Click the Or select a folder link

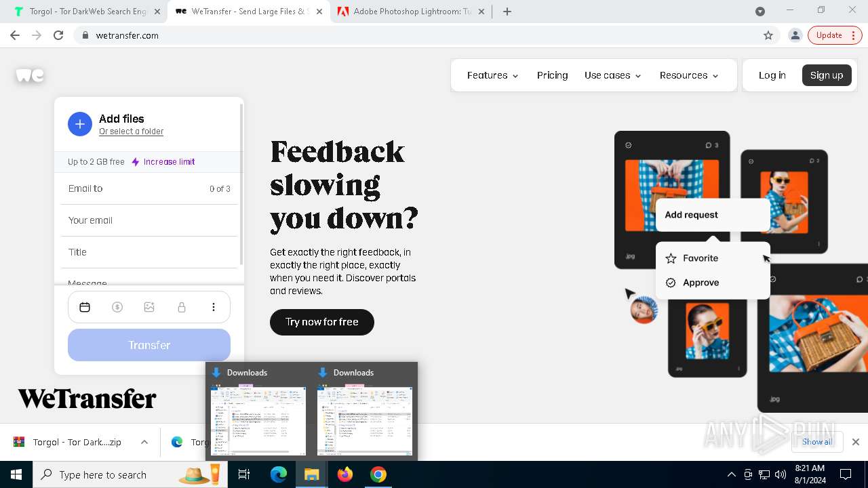click(x=132, y=131)
